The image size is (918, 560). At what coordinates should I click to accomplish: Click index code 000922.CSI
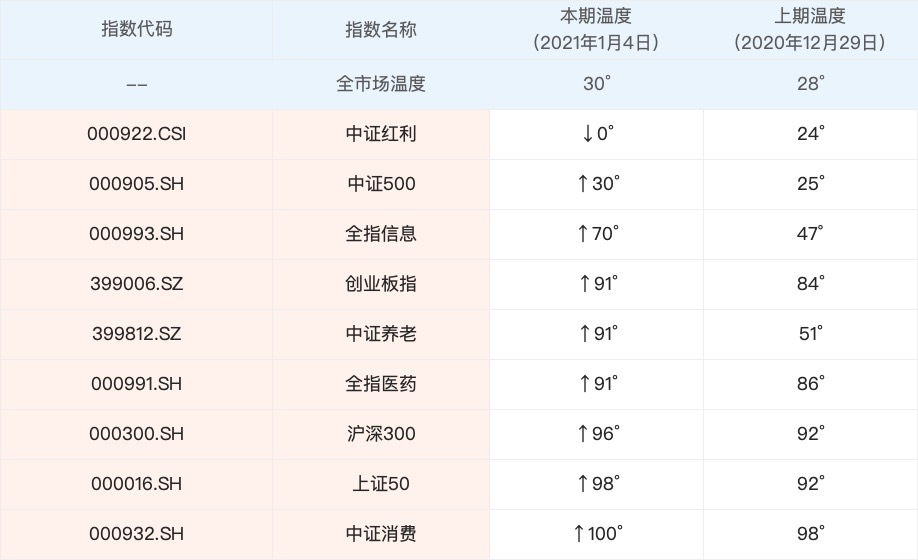pos(137,134)
